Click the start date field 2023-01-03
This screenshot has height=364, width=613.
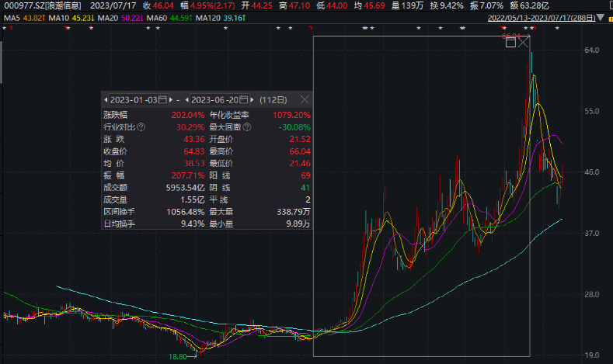(134, 100)
